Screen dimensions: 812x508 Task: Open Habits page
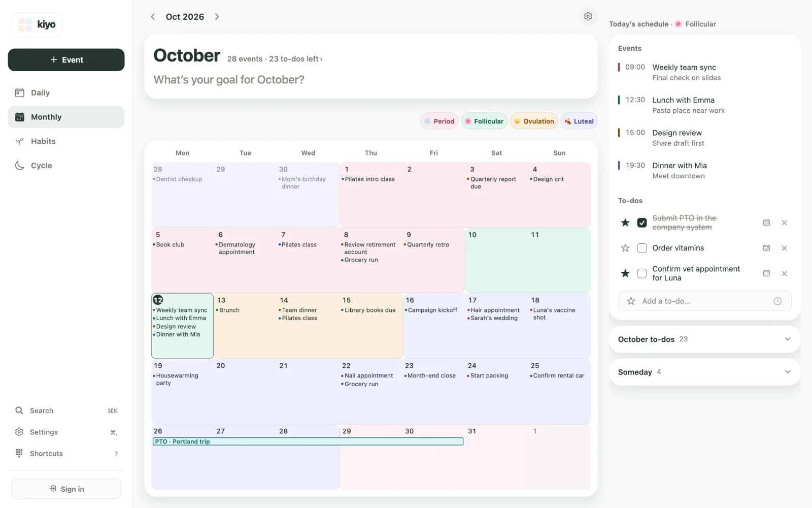[66, 141]
